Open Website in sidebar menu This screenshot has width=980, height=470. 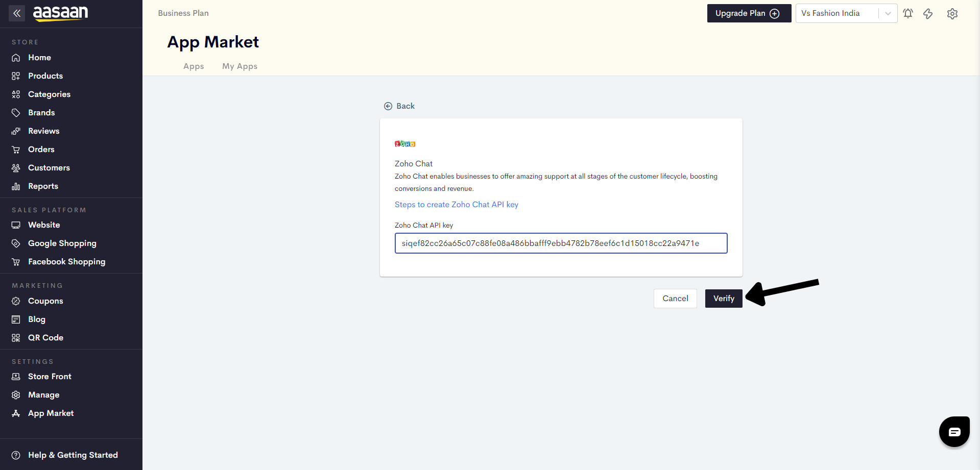tap(44, 225)
